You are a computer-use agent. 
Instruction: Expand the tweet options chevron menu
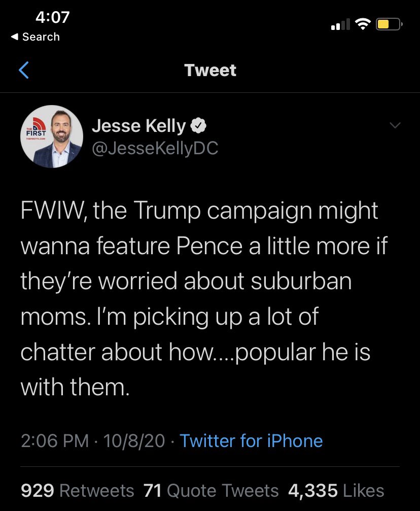(x=394, y=125)
